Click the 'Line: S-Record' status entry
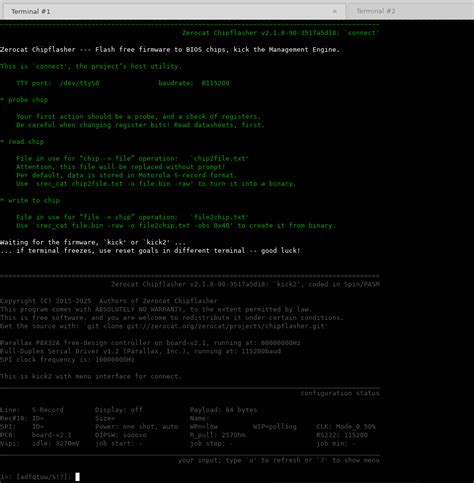 pyautogui.click(x=32, y=410)
